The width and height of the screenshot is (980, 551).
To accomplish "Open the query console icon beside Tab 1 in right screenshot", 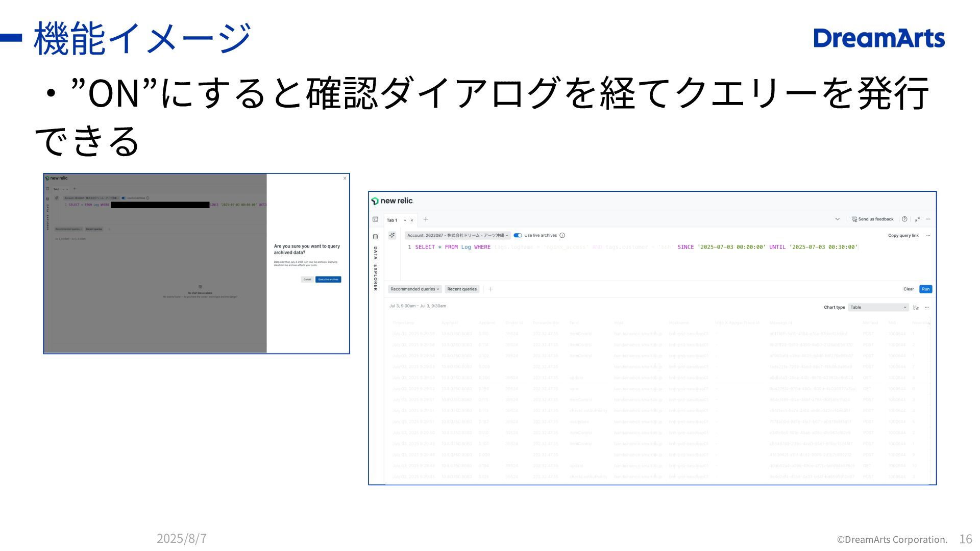I will tap(375, 219).
